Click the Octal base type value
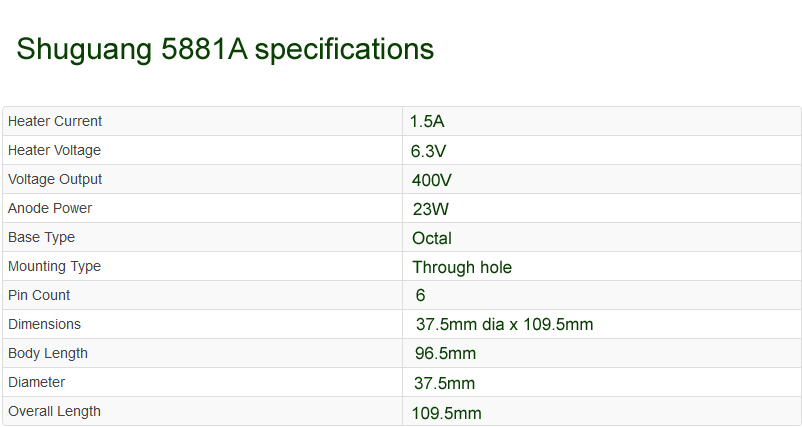Screen dimensions: 802x427 tap(432, 238)
